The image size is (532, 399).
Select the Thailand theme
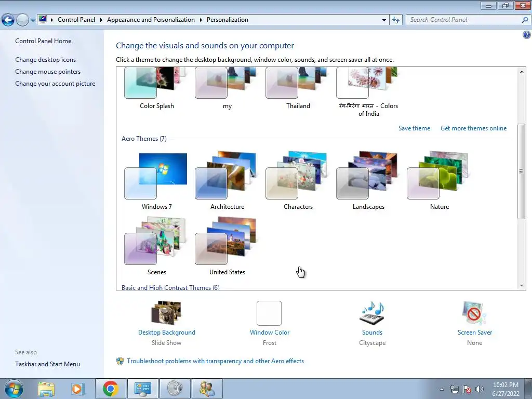(x=298, y=88)
